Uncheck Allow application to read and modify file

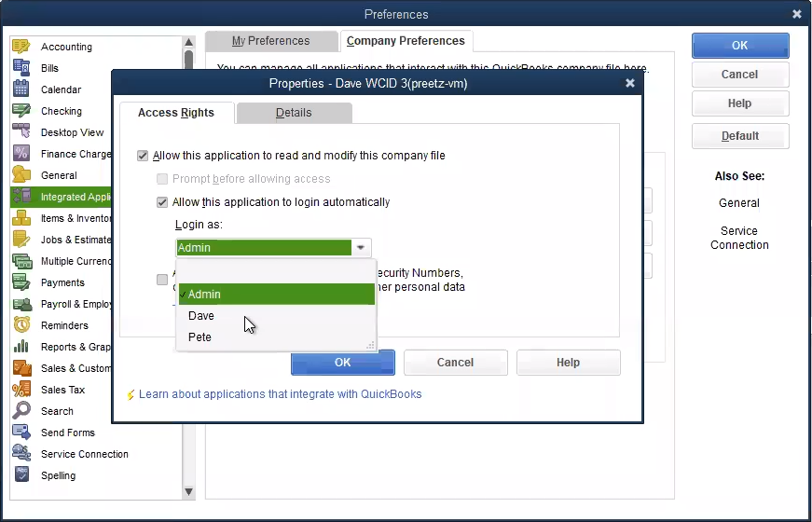point(143,156)
